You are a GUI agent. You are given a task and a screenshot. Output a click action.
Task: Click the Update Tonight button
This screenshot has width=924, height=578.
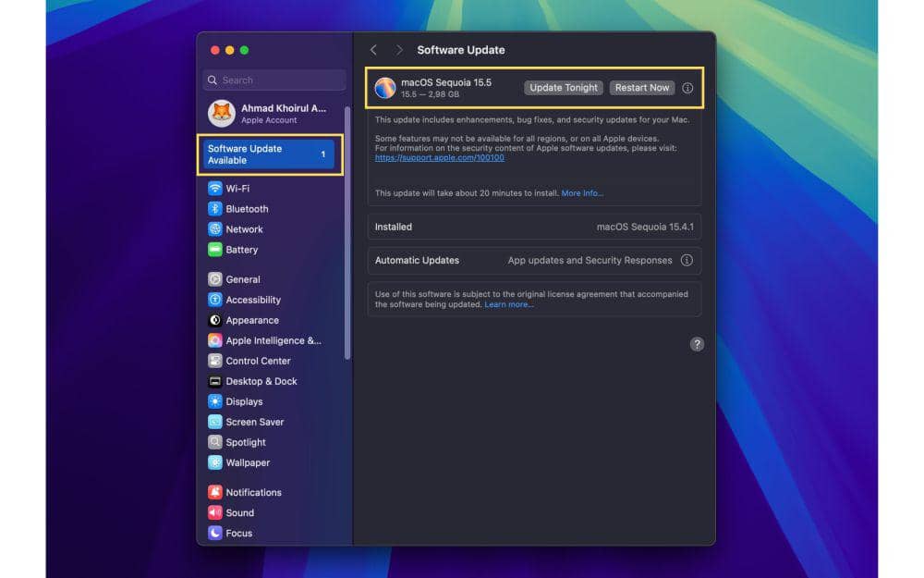coord(564,88)
